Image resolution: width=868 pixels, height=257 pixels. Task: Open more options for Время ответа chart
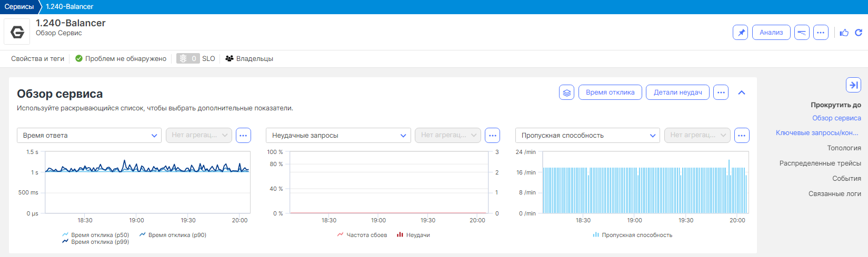pos(243,136)
